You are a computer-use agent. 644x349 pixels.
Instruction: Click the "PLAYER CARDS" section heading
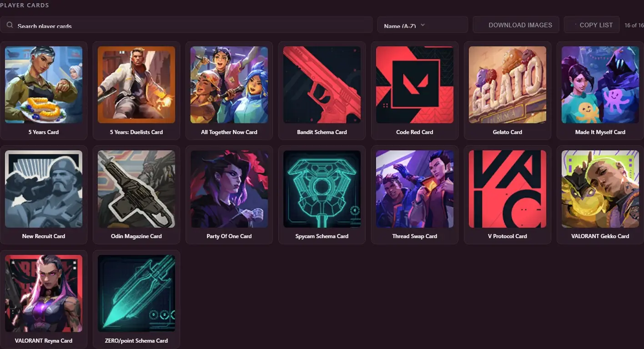25,5
